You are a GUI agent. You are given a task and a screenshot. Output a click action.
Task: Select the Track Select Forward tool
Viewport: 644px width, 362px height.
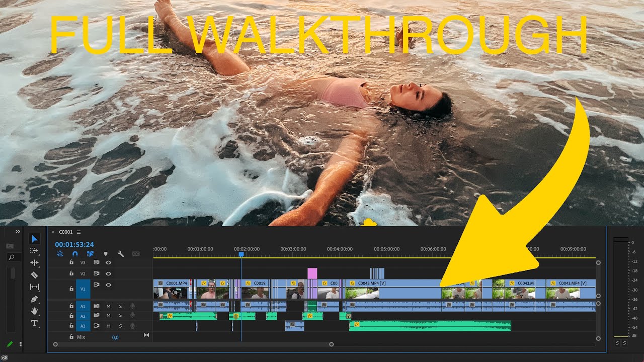click(x=34, y=250)
